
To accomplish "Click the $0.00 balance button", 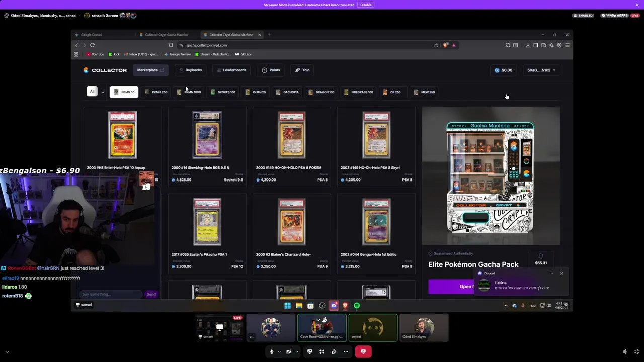I will coord(503,70).
